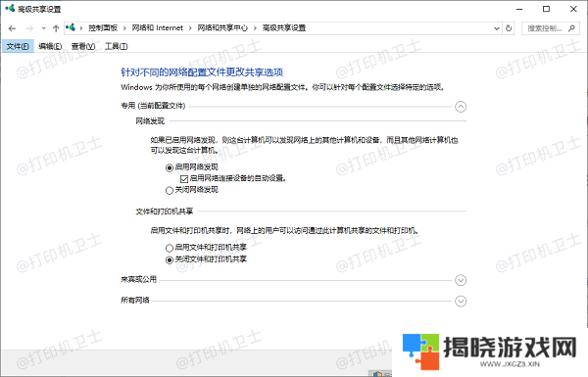588x377 pixels.
Task: Go back with the left arrow
Action: click(x=12, y=28)
